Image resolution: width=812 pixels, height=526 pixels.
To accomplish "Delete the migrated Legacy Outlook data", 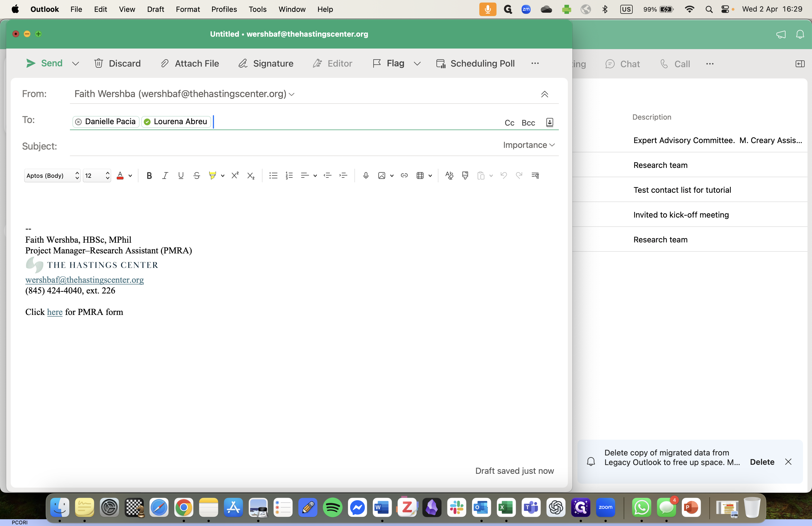I will click(762, 462).
